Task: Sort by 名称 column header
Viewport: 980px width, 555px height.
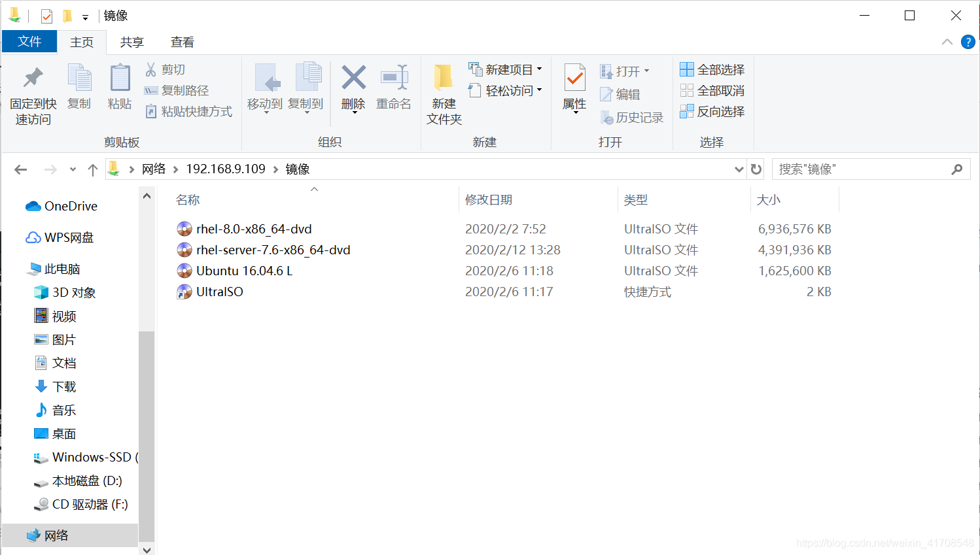Action: pyautogui.click(x=188, y=200)
